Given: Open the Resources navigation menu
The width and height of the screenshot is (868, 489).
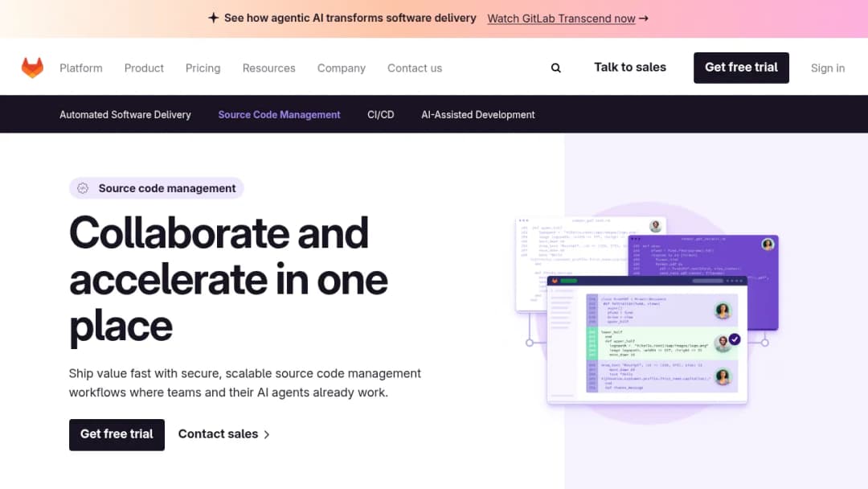Looking at the screenshot, I should (x=269, y=68).
